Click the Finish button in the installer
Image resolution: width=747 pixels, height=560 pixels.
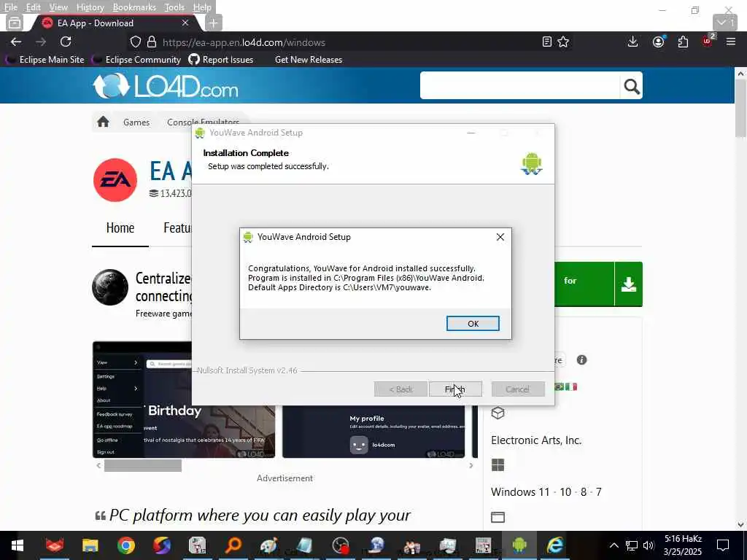click(x=455, y=389)
